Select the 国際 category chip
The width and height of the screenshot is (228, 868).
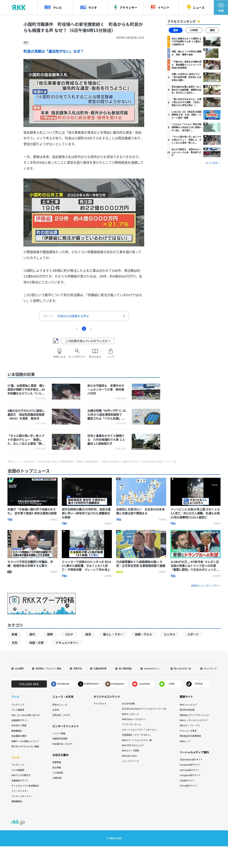50,634
